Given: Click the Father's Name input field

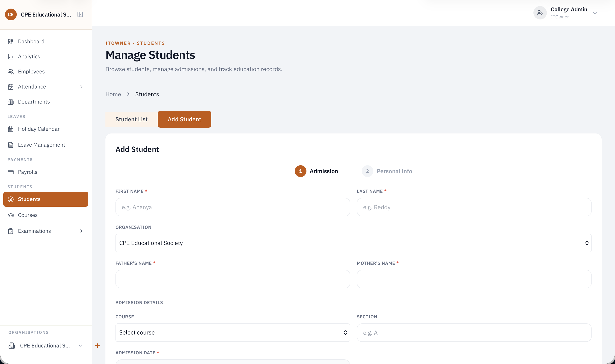Looking at the screenshot, I should coord(233,279).
